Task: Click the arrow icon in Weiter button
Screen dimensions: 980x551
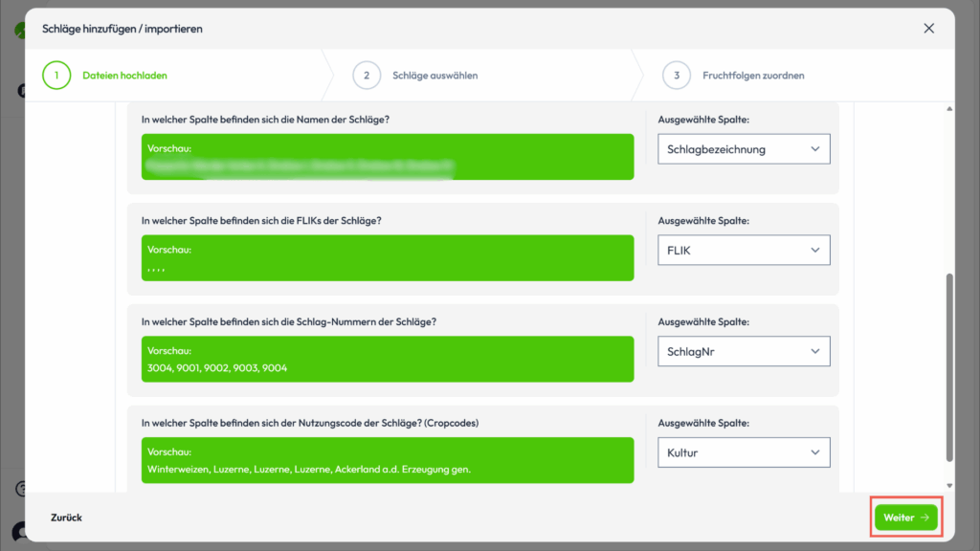Action: pos(924,518)
